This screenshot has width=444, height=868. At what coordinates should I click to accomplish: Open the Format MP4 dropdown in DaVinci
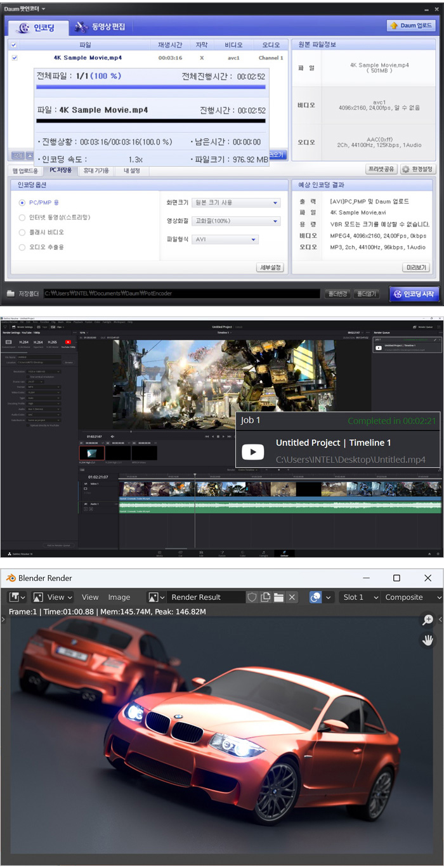point(44,387)
